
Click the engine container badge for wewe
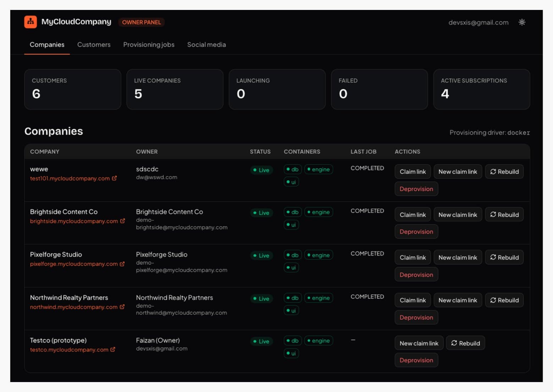(x=319, y=169)
